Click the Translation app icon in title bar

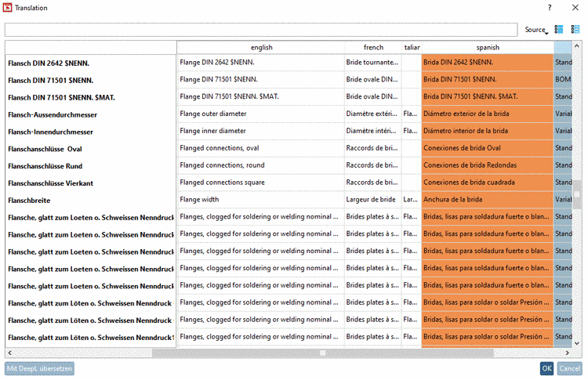[x=8, y=7]
